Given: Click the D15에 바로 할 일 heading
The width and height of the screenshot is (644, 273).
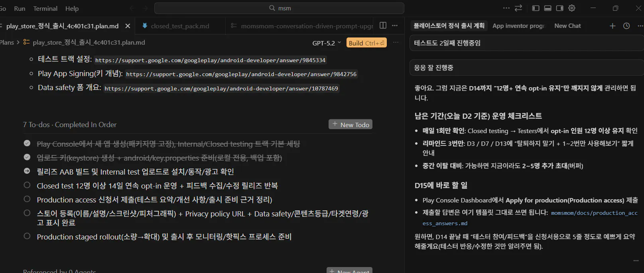Looking at the screenshot, I should 441,185.
